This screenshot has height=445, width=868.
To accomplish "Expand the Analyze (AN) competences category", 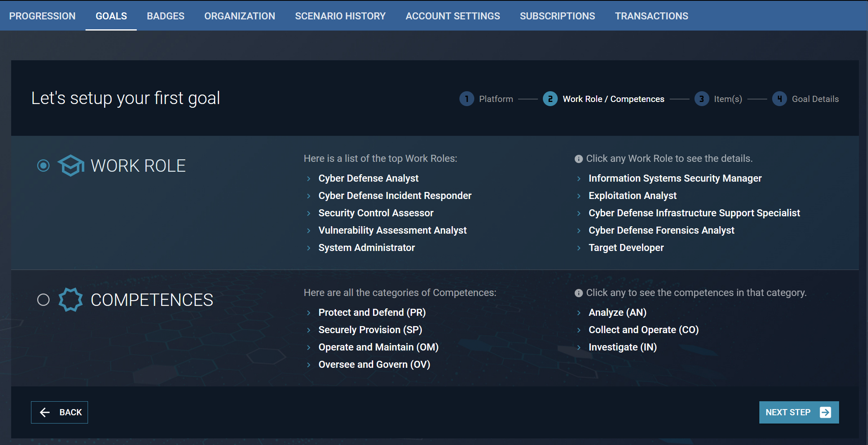I will (x=579, y=312).
